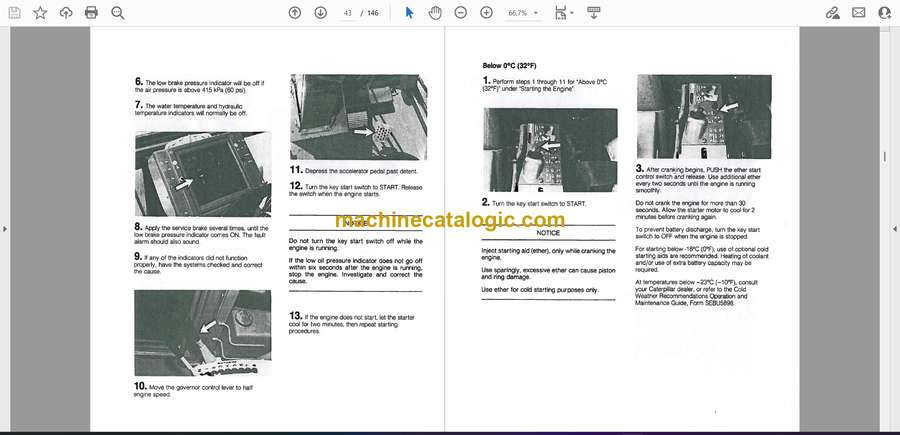Click the scrolling mode toolbar icon
Screen dimensions: 900x435
[x=593, y=13]
